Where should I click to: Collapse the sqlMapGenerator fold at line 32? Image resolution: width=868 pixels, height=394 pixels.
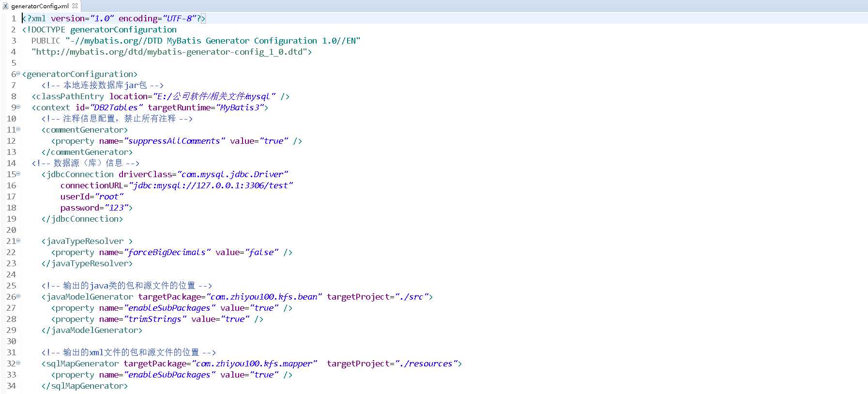click(18, 363)
